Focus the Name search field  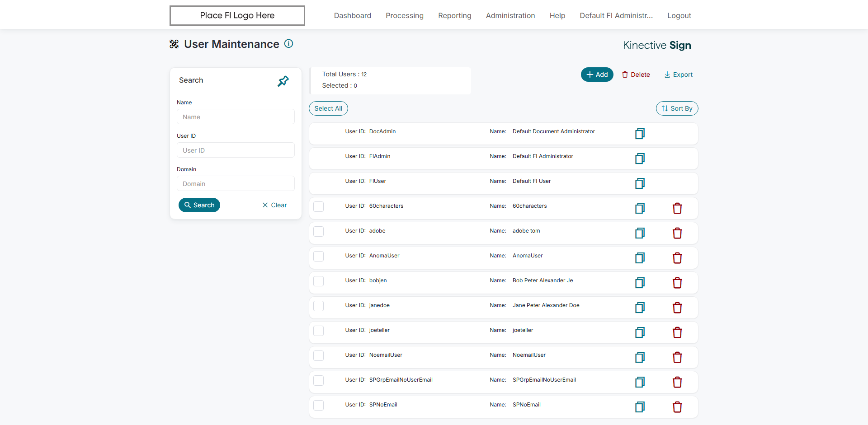tap(236, 117)
